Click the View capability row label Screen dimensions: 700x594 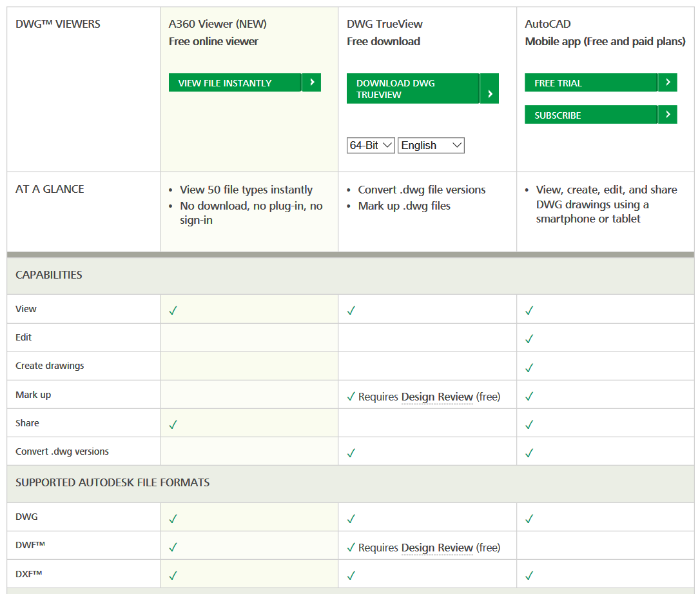26,309
